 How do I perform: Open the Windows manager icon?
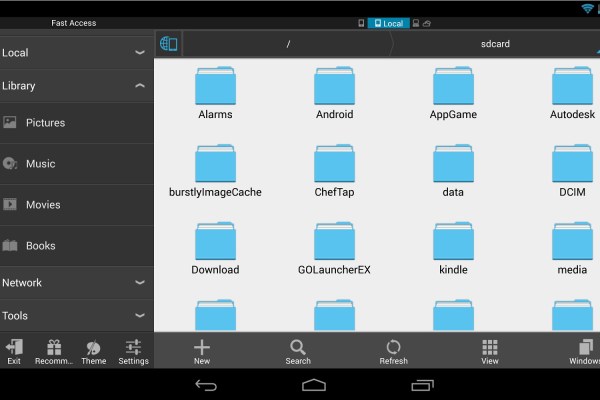click(x=582, y=349)
